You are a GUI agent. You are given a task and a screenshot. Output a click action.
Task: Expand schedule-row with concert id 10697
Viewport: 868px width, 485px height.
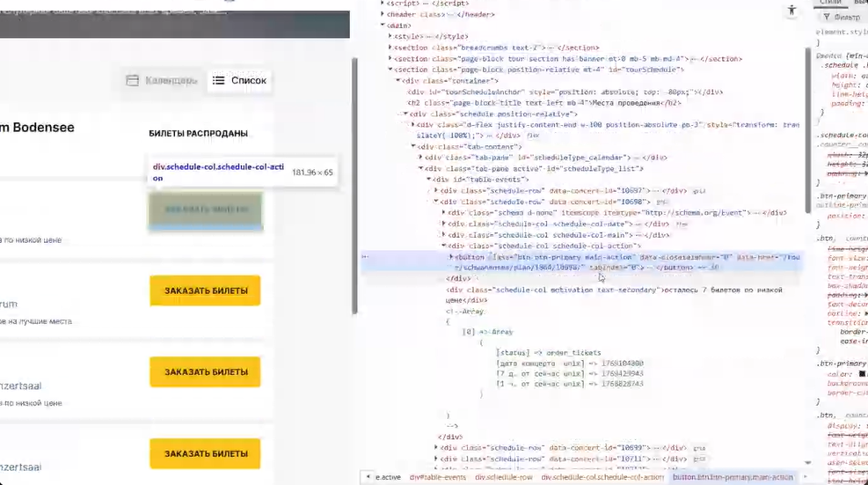click(x=436, y=191)
